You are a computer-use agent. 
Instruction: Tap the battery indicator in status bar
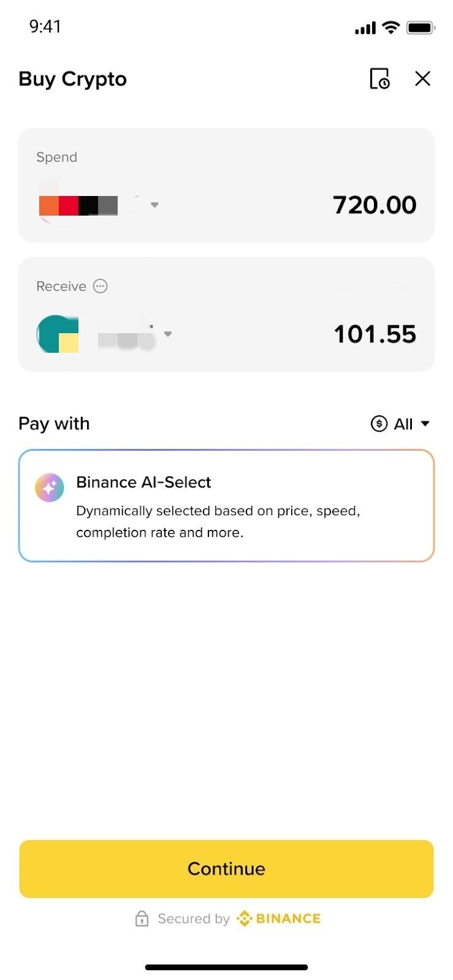(x=421, y=28)
